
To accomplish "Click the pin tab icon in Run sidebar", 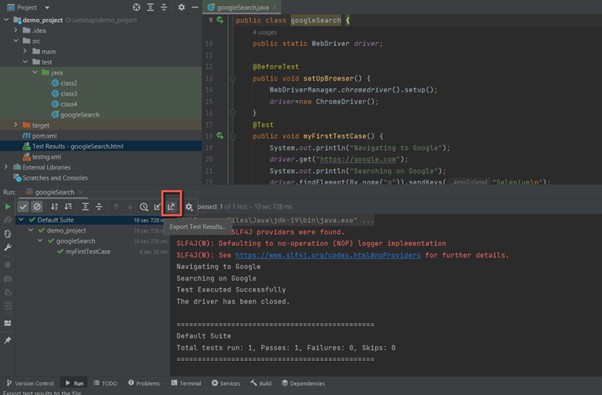I will coord(7,340).
